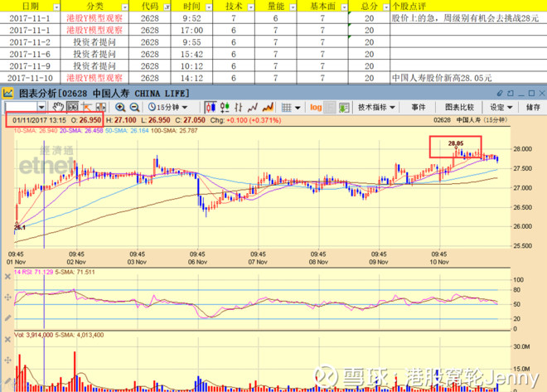Viewport: 547px width, 392px height.
Task: Switch to bar (OHLC) chart type
Action: [x=239, y=107]
